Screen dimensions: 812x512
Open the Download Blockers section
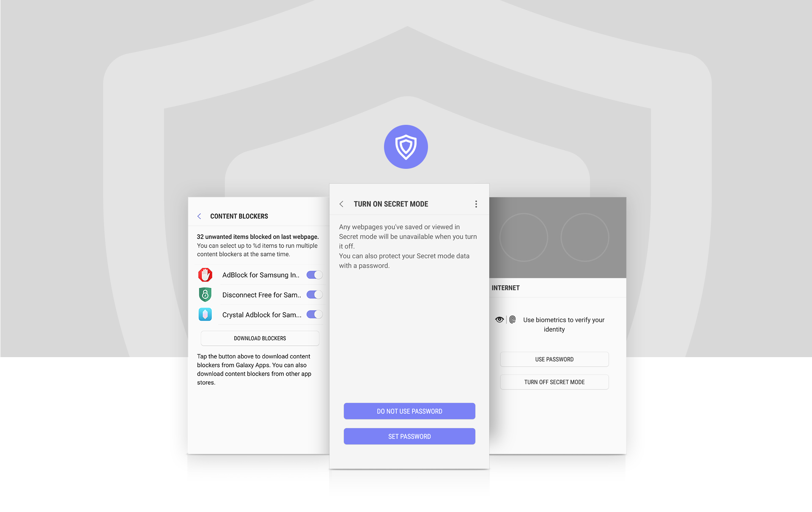[x=259, y=338]
